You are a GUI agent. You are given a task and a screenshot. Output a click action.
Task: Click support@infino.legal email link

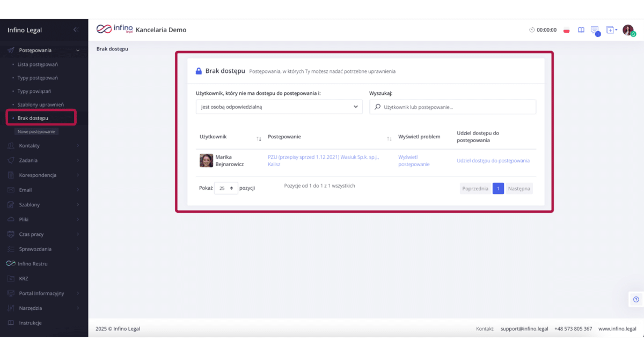524,329
